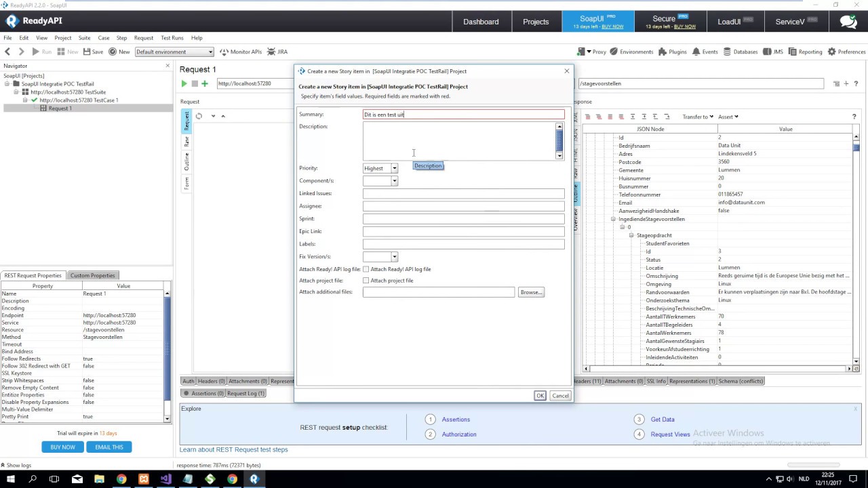Image resolution: width=868 pixels, height=488 pixels.
Task: Click the refresh icon in Request panel
Action: click(x=199, y=116)
